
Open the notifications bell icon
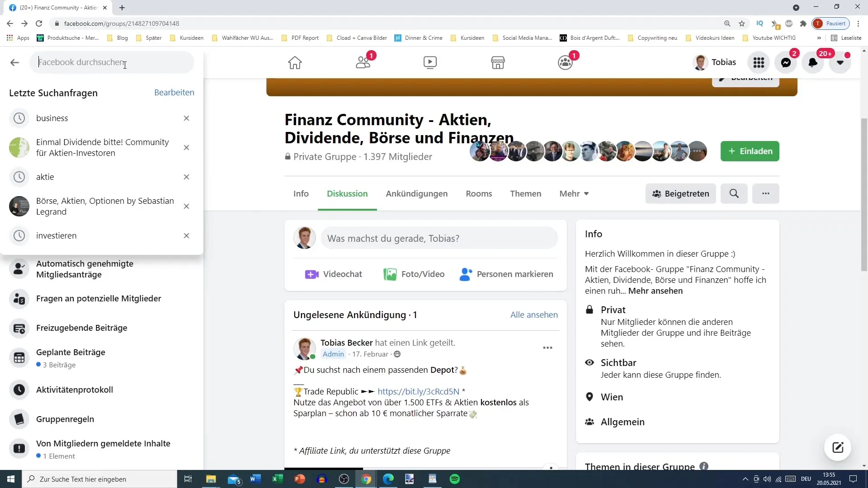(813, 62)
